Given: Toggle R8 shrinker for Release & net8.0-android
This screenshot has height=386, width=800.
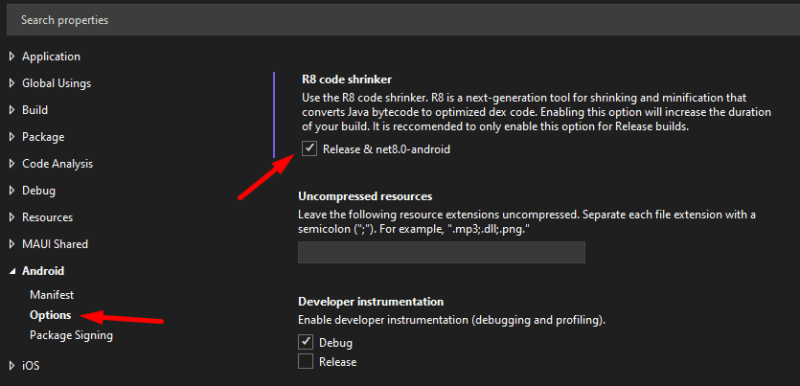Looking at the screenshot, I should tap(309, 149).
